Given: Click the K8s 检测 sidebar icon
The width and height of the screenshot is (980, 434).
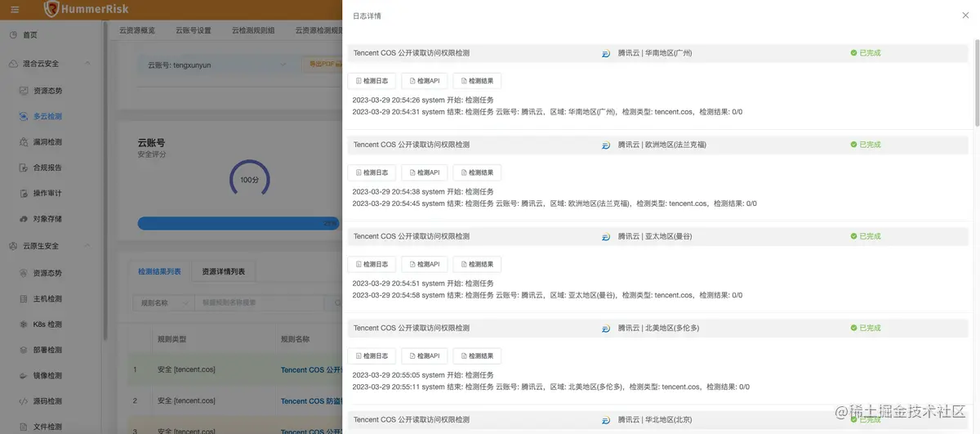Looking at the screenshot, I should pyautogui.click(x=24, y=324).
